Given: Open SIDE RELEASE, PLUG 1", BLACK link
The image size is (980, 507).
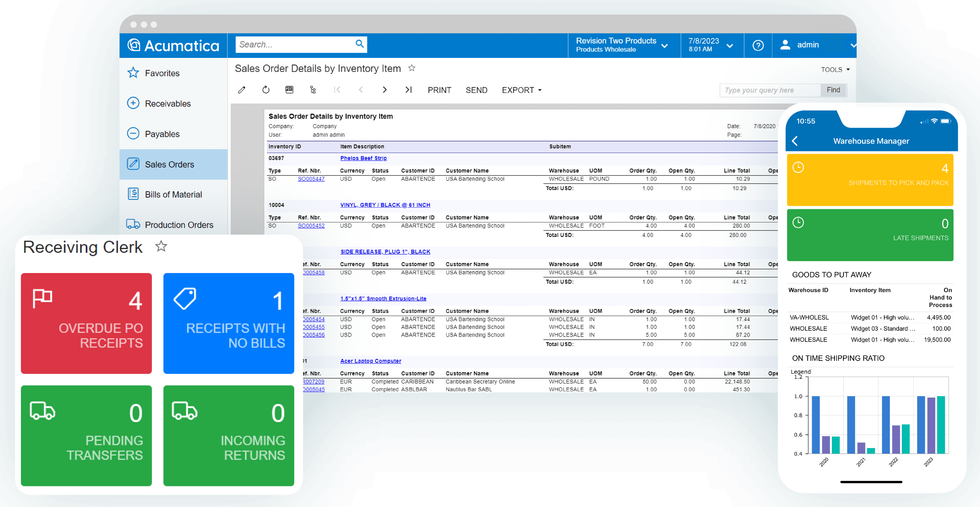Looking at the screenshot, I should click(385, 252).
